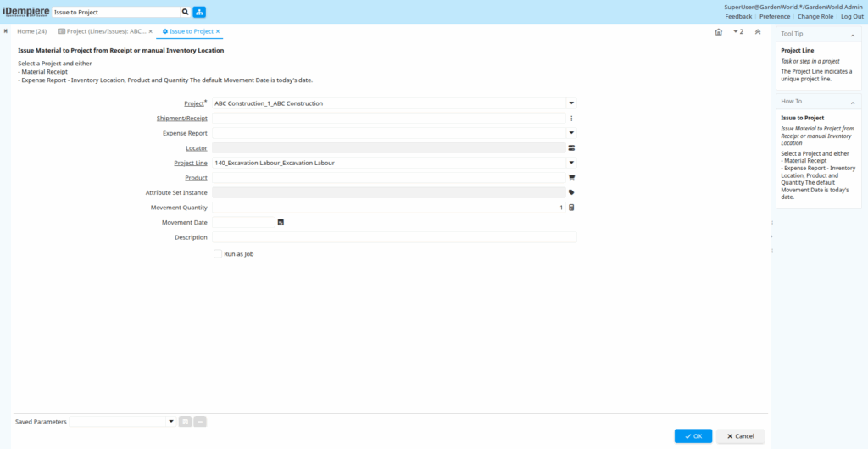This screenshot has width=868, height=449.
Task: Open the Product cart lookup icon
Action: 572,178
